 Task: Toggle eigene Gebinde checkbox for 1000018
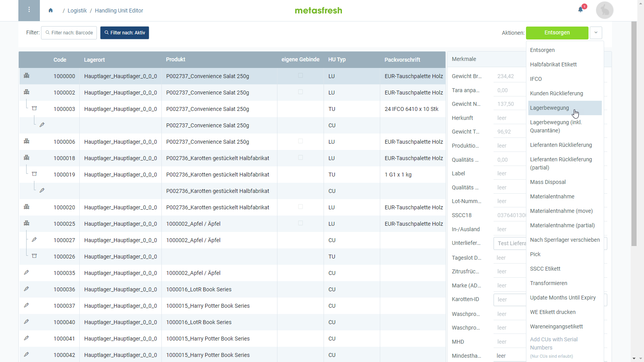[300, 158]
